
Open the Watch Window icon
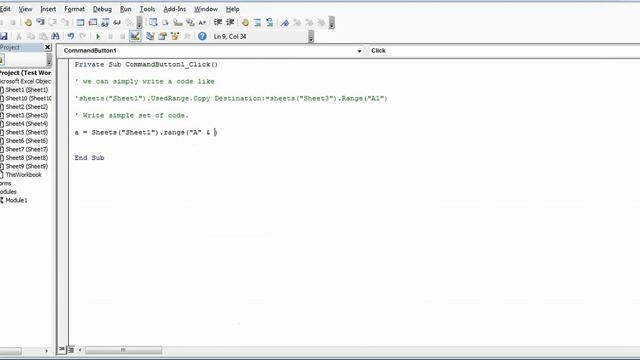[105, 22]
